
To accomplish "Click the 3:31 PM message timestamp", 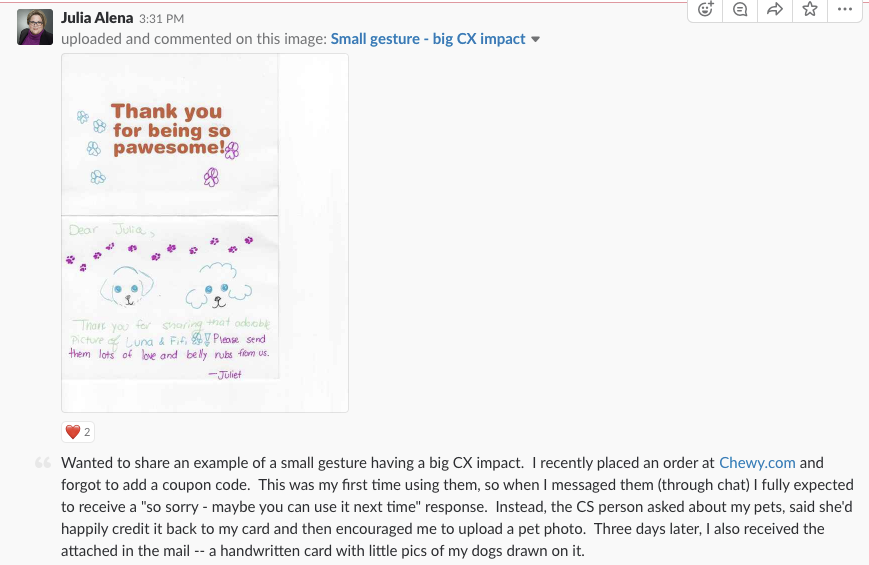I will tap(162, 19).
